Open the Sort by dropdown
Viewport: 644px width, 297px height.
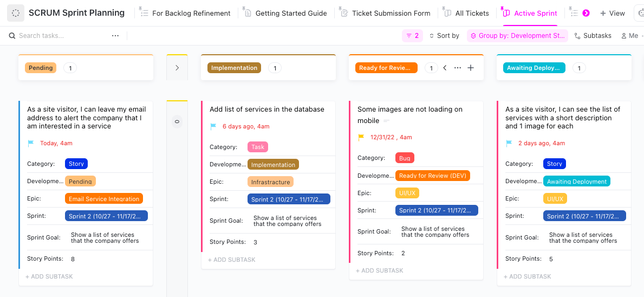pos(444,36)
